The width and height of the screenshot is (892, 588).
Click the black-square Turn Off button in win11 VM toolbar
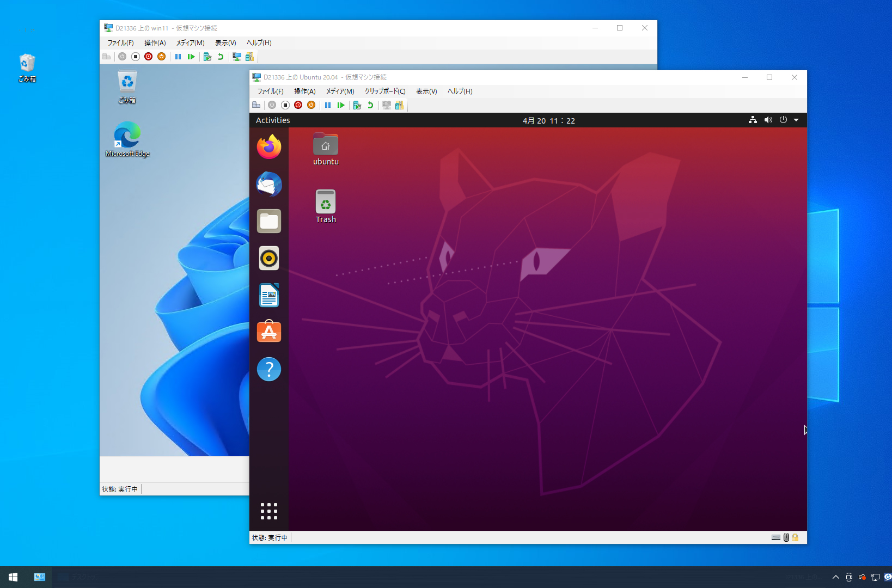point(136,57)
